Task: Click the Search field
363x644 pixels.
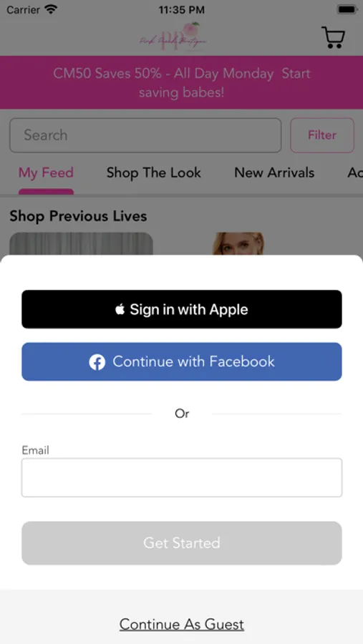Action: [145, 135]
